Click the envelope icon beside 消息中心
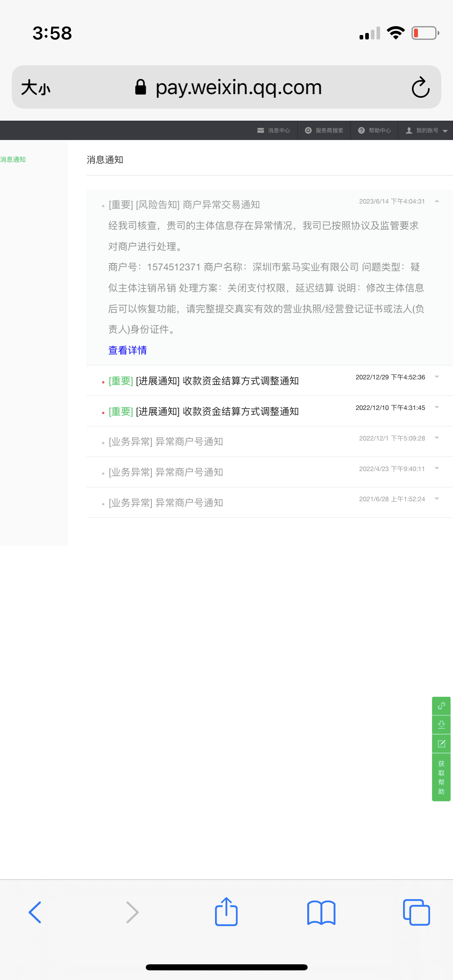This screenshot has height=980, width=453. coord(261,130)
